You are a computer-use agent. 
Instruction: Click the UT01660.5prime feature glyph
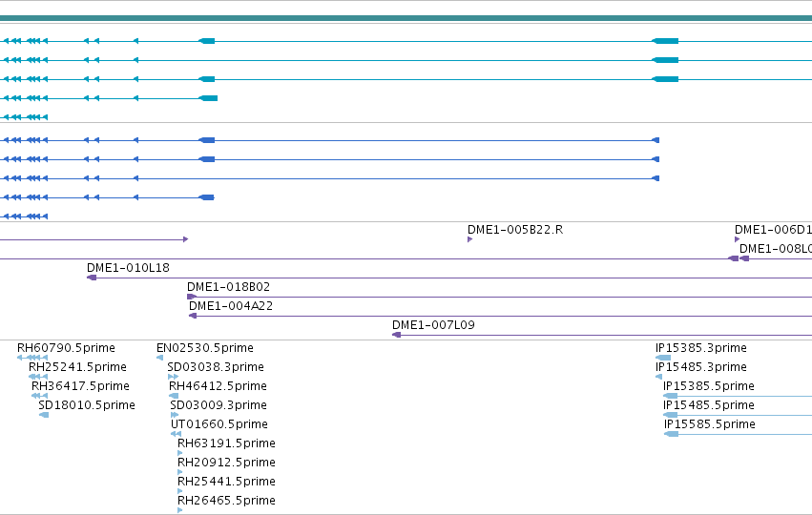pyautogui.click(x=177, y=434)
